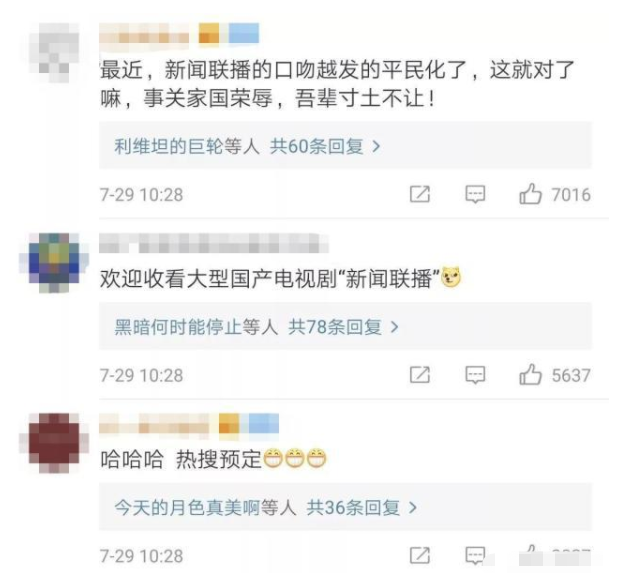Reply to the first comment via bubble icon
Screen dimensions: 620x573
pyautogui.click(x=475, y=194)
